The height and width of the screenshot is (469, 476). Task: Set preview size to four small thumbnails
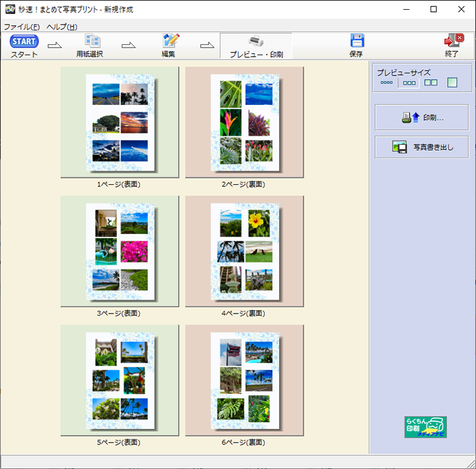387,83
